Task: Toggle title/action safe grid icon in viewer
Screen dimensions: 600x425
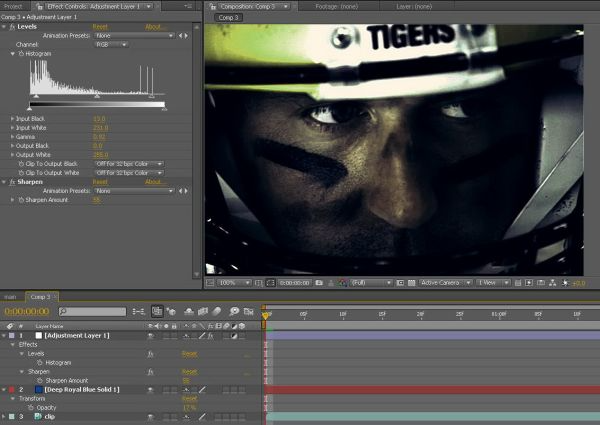Action: point(259,283)
